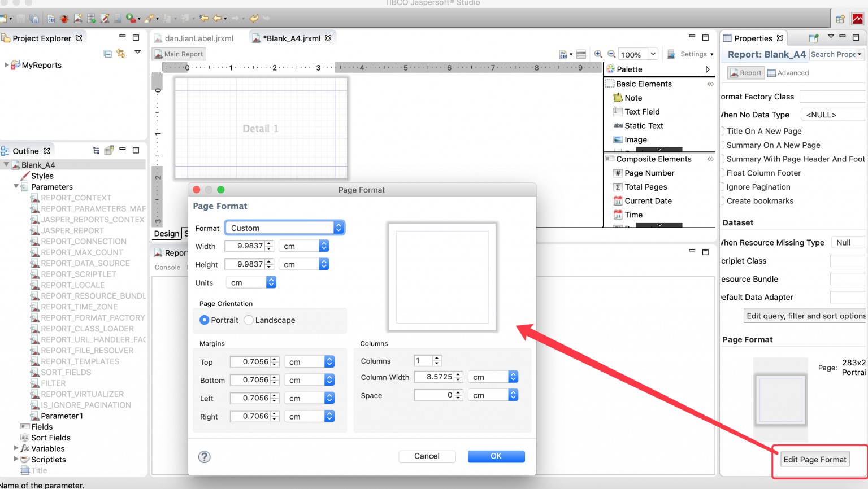
Task: Select the Landscape orientation option
Action: (249, 320)
